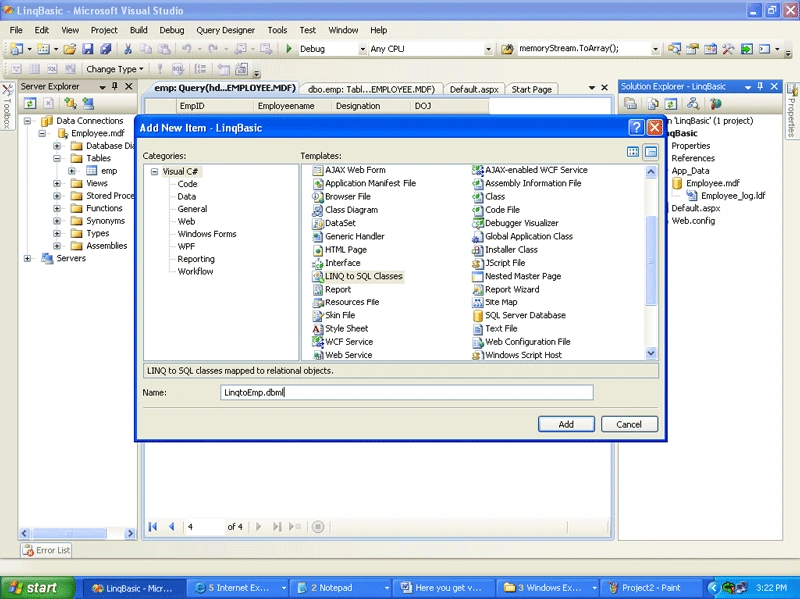
Task: Collapse the Visual C# category node
Action: tap(154, 171)
